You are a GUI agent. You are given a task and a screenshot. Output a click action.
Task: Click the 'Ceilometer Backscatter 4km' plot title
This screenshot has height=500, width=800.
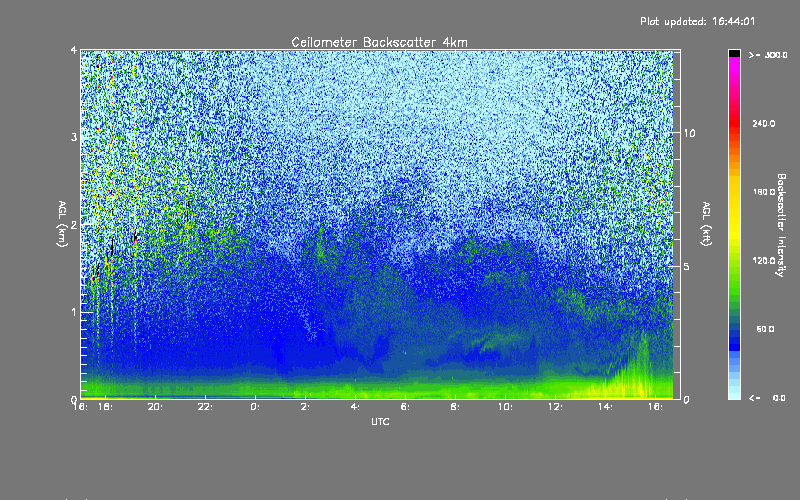(379, 42)
